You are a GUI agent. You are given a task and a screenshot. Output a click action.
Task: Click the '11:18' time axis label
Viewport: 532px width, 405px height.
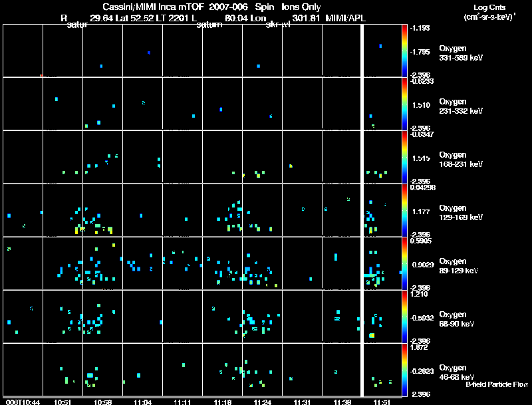tap(223, 402)
